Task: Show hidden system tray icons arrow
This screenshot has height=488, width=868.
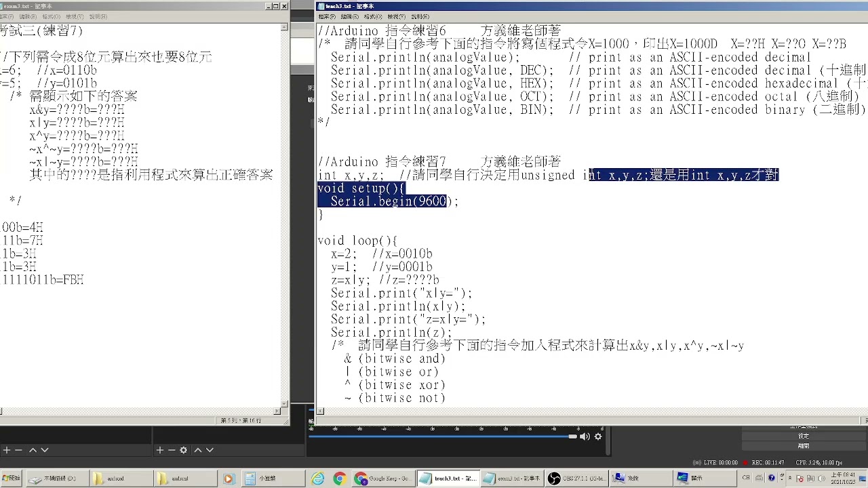Action: click(791, 478)
